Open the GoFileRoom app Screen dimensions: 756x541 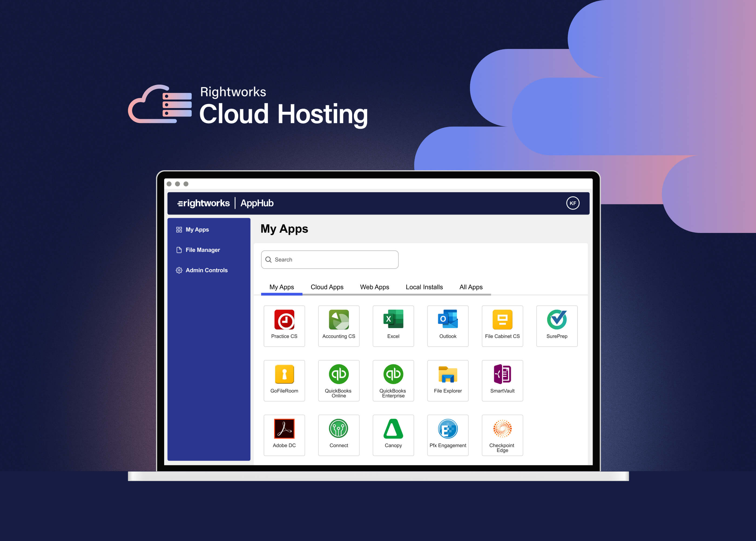coord(284,380)
